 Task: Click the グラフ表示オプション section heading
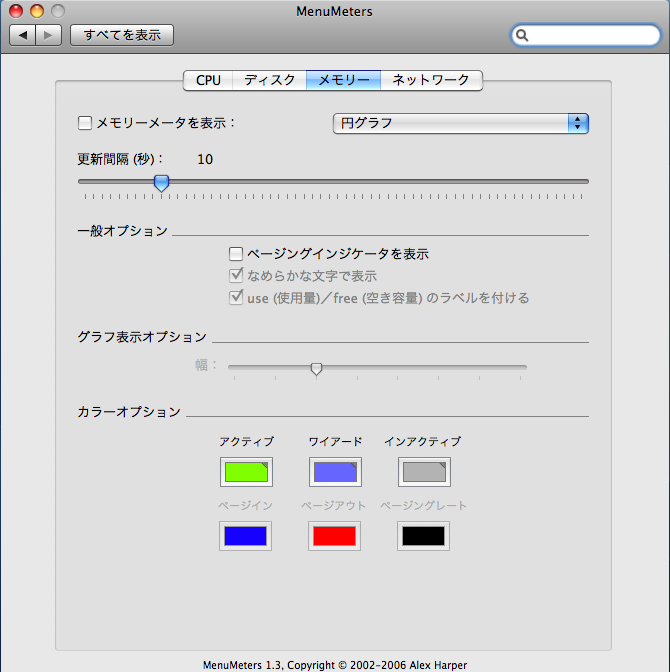pos(142,337)
